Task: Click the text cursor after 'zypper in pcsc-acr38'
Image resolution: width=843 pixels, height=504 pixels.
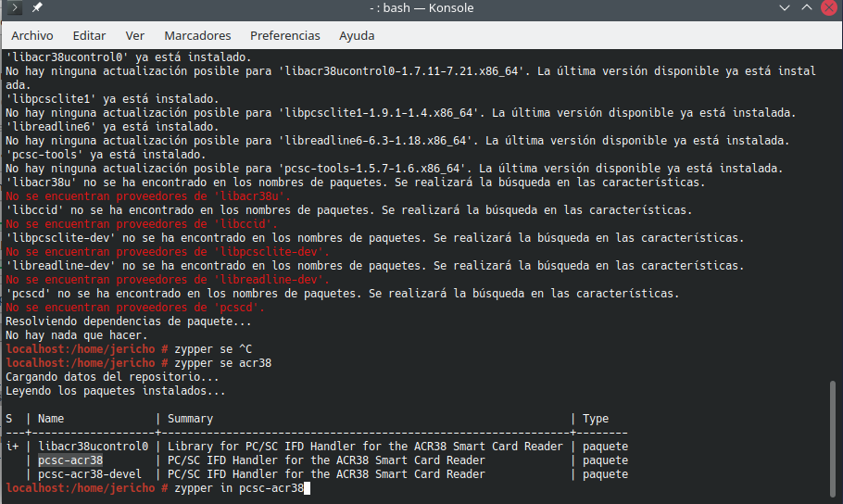Action: [x=307, y=488]
